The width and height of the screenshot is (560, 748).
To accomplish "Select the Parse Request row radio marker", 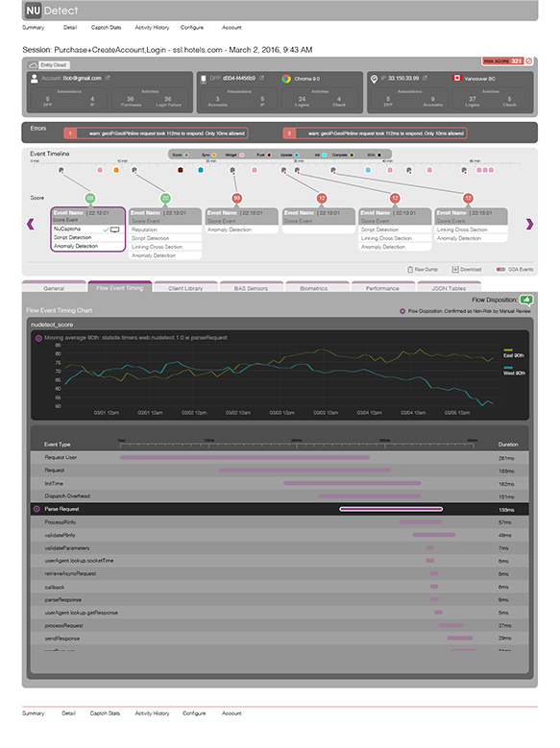I will click(37, 509).
